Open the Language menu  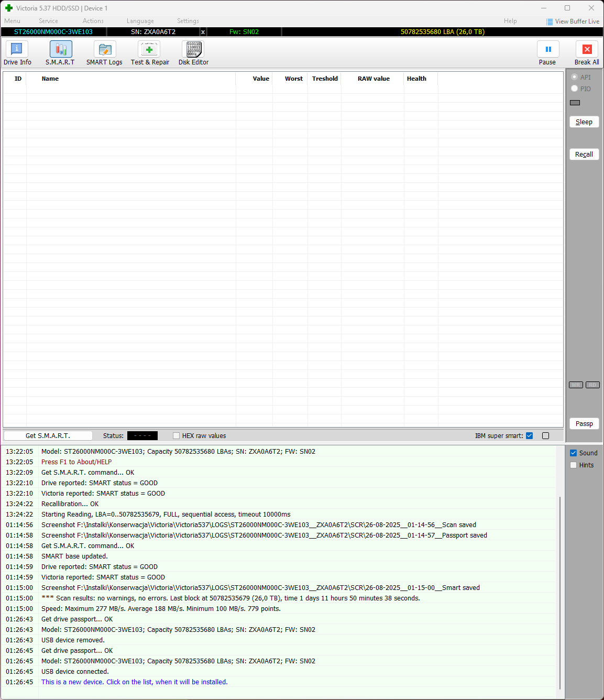click(140, 21)
